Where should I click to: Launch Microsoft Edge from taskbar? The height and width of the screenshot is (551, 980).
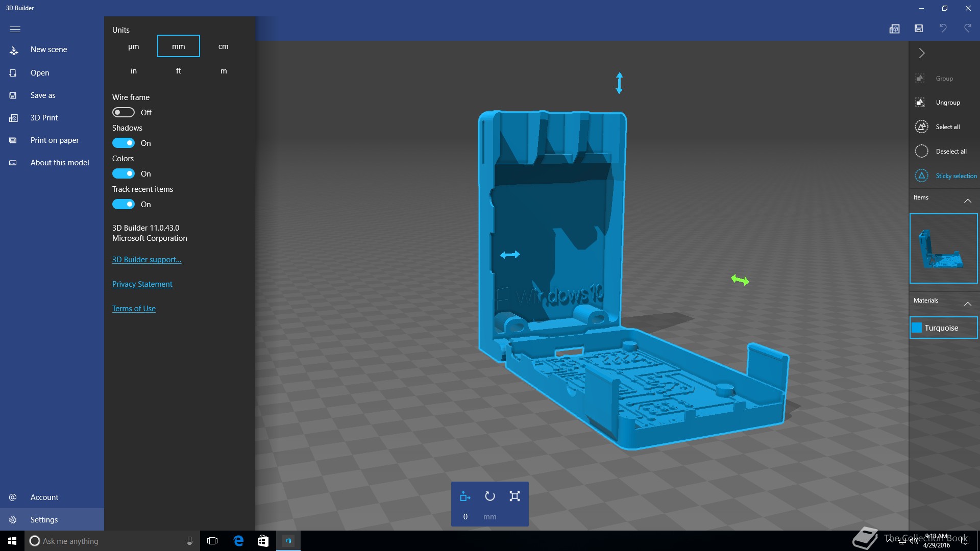238,541
